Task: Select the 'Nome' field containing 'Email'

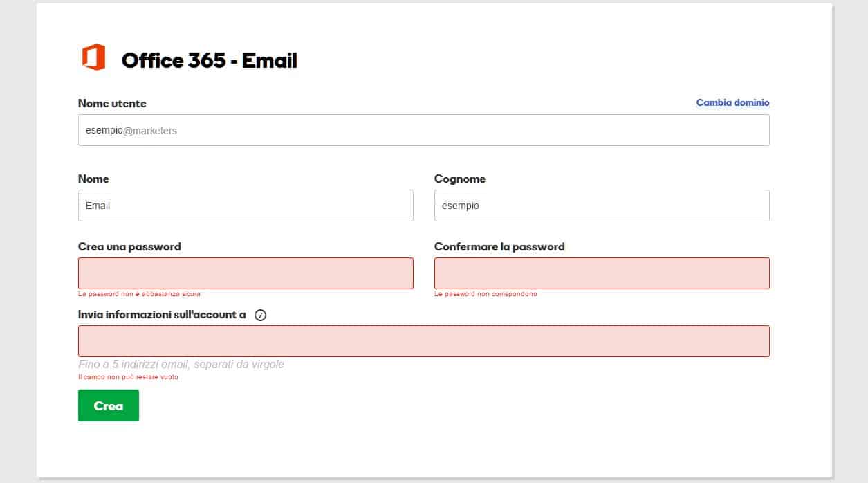Action: pyautogui.click(x=245, y=205)
